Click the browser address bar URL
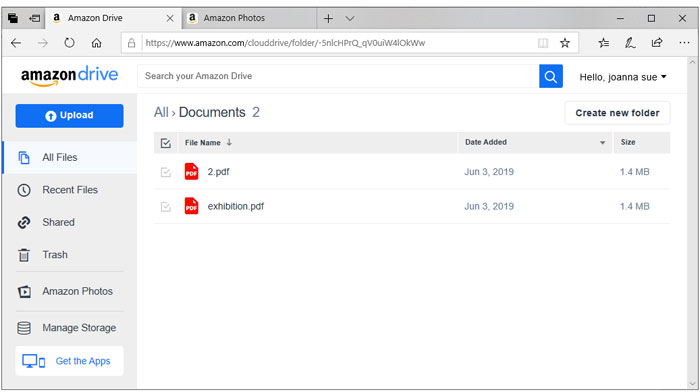 [285, 43]
